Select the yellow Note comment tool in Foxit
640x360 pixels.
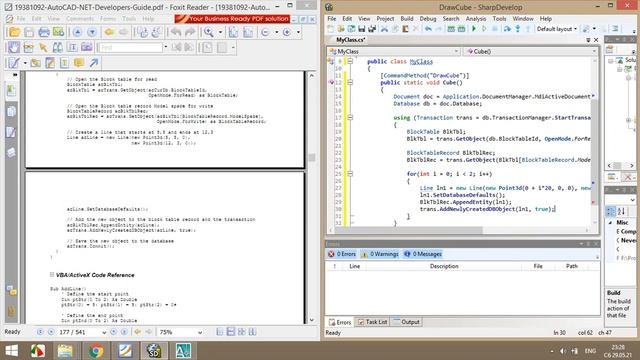pyautogui.click(x=79, y=63)
